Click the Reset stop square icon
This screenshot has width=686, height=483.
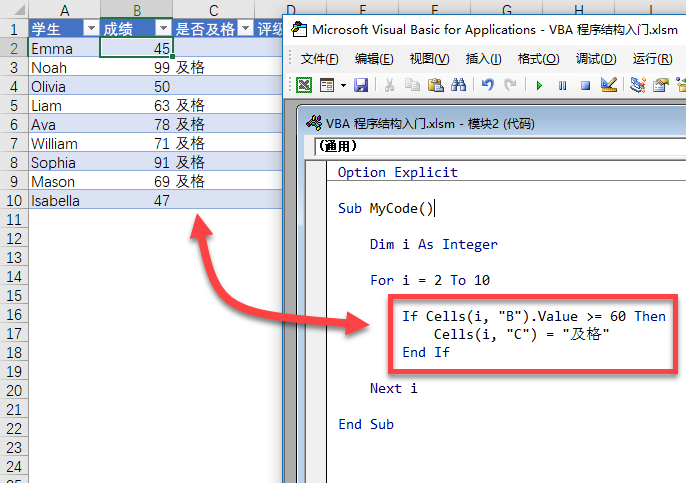click(x=585, y=86)
